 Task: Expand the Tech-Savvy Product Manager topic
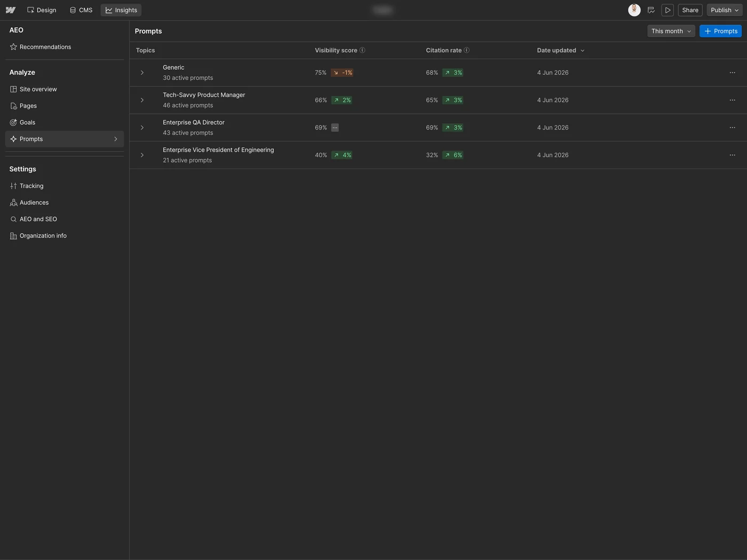pyautogui.click(x=142, y=100)
